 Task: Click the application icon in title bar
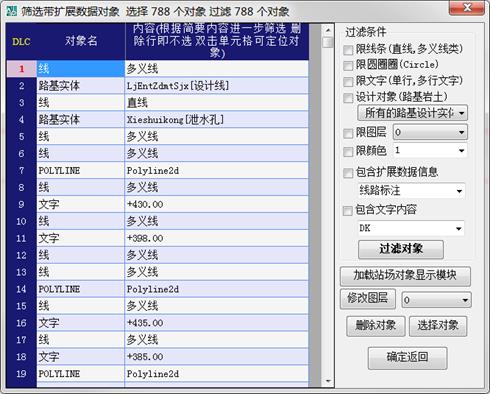point(11,11)
